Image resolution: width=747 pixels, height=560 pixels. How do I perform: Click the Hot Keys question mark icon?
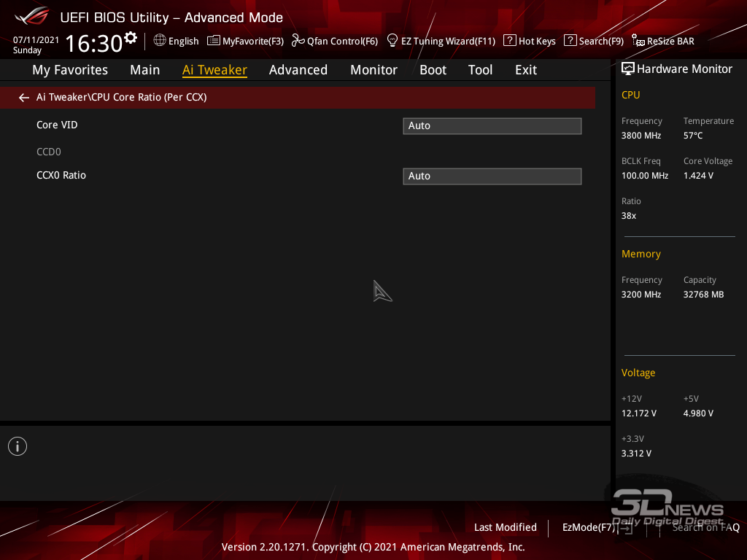click(510, 41)
